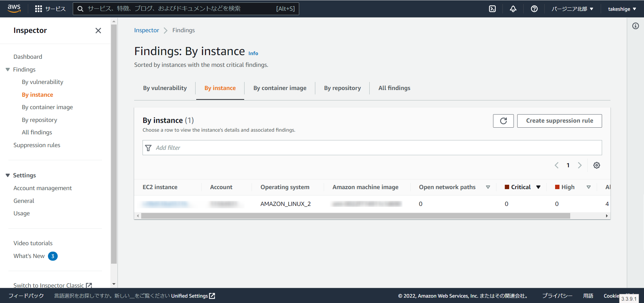Screen dimensions: 644x303
Task: Click the サービス services menu label
Action: click(x=55, y=9)
